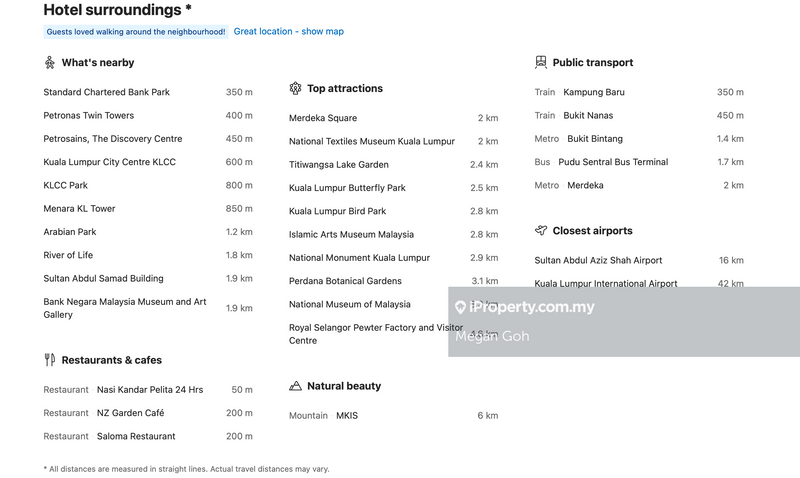Click the iProperty.com.my location pin icon
Viewport: 800px width, 478px height.
460,308
